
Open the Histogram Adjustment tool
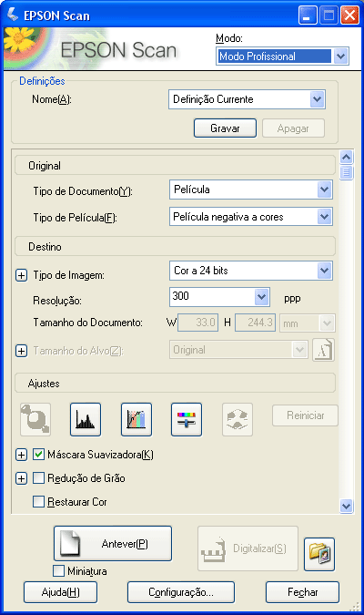pyautogui.click(x=86, y=419)
